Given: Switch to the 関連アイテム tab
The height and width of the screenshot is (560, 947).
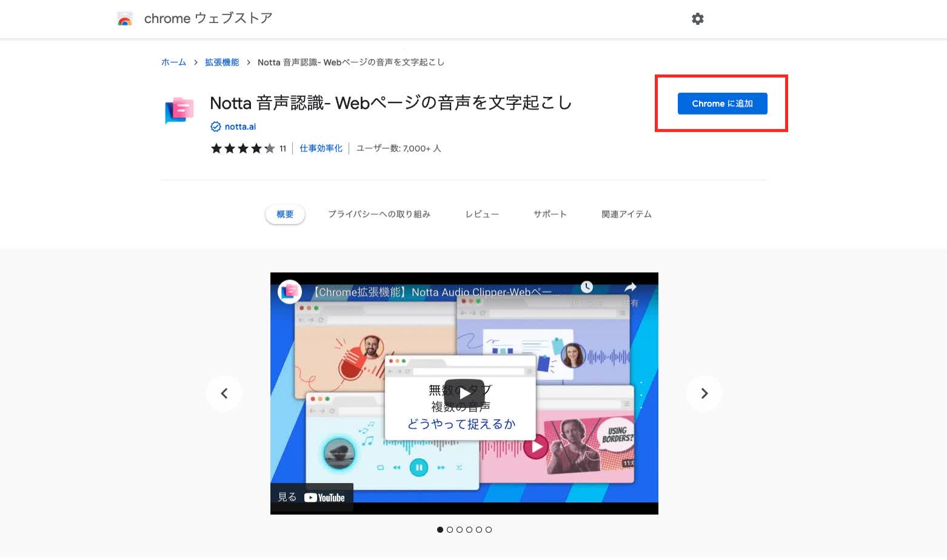Looking at the screenshot, I should coord(626,215).
